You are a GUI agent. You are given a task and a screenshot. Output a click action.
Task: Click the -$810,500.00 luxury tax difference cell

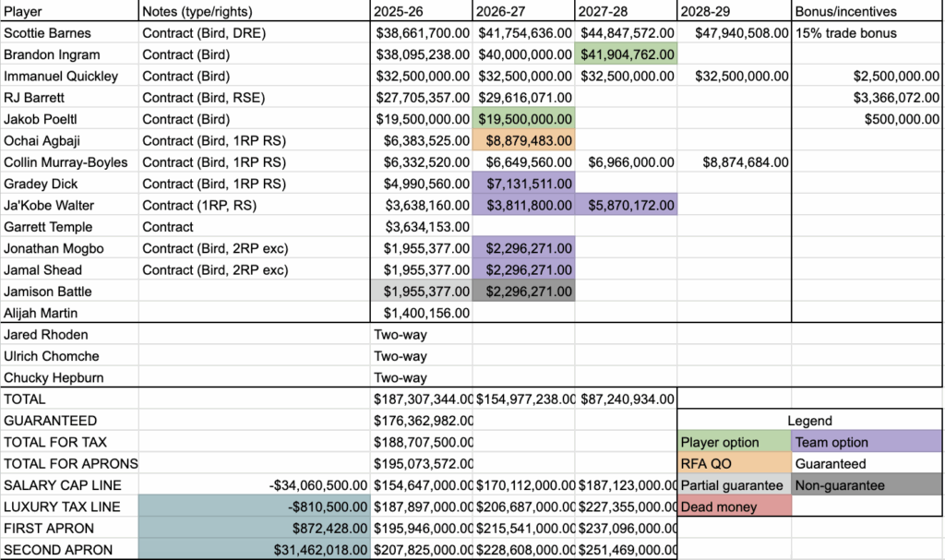tap(255, 507)
